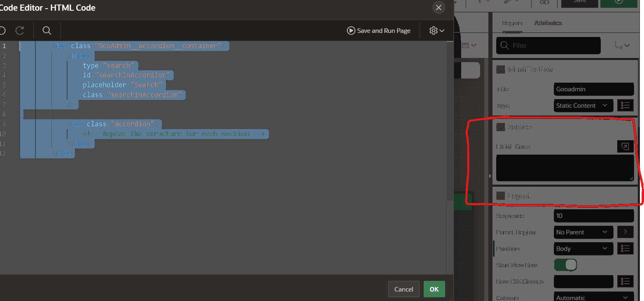Click the list icon beside Row CSS Classes

[625, 281]
